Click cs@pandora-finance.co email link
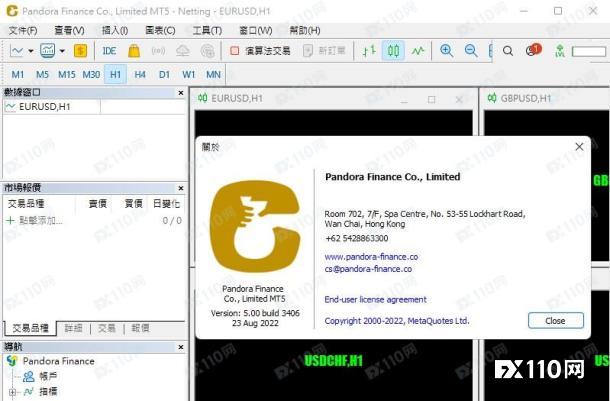The image size is (610, 401). click(368, 269)
